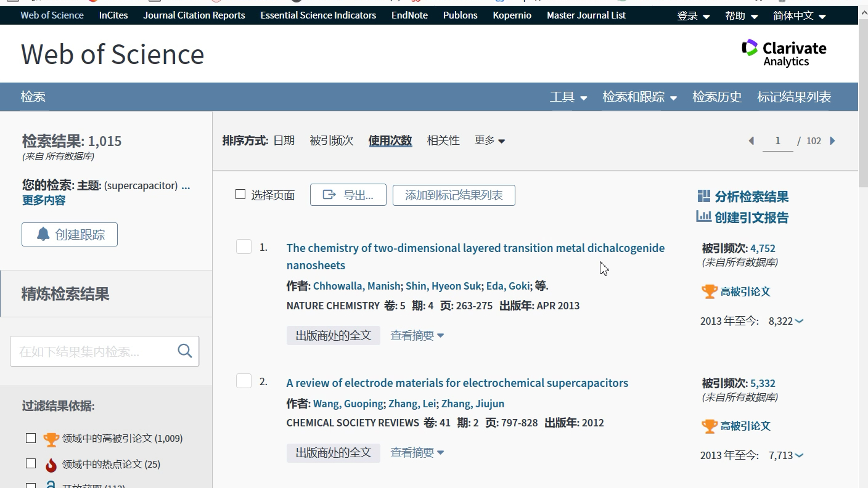Click the 导出 button
This screenshot has height=488, width=868.
348,195
